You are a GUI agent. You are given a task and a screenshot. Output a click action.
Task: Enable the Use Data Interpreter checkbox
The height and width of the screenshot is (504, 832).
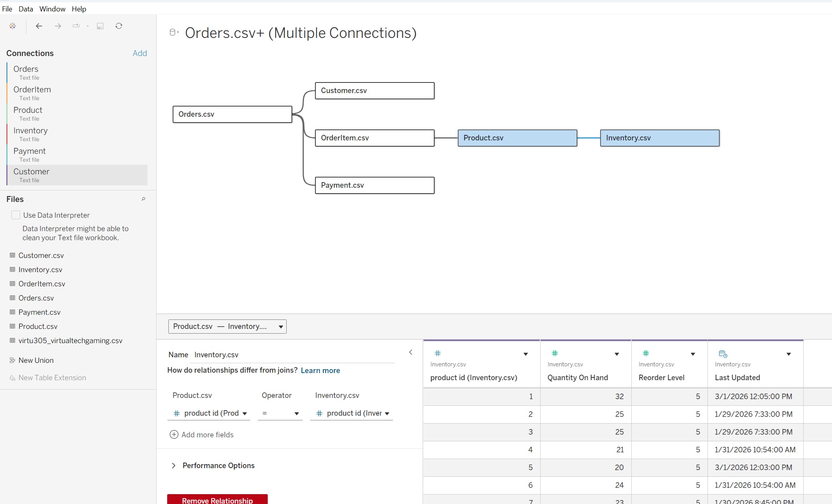(x=16, y=215)
